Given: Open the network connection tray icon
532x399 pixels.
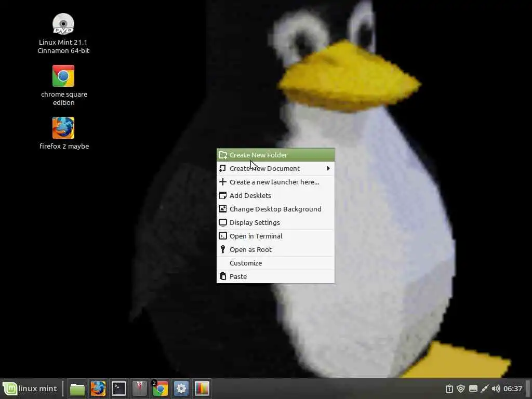Looking at the screenshot, I should pyautogui.click(x=485, y=389).
